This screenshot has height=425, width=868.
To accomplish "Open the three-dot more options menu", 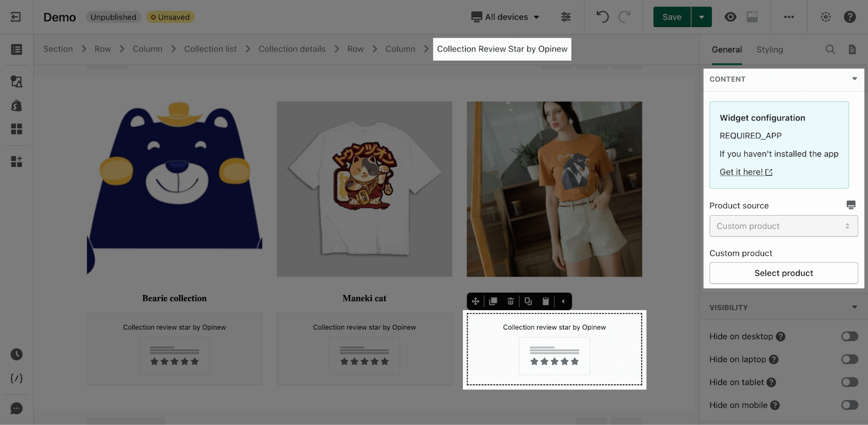I will tap(789, 17).
